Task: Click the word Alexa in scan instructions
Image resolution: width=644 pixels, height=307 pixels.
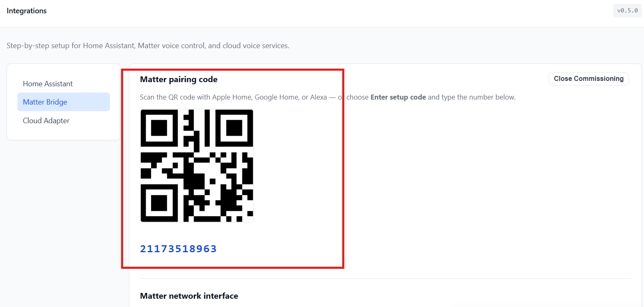Action: [x=319, y=97]
